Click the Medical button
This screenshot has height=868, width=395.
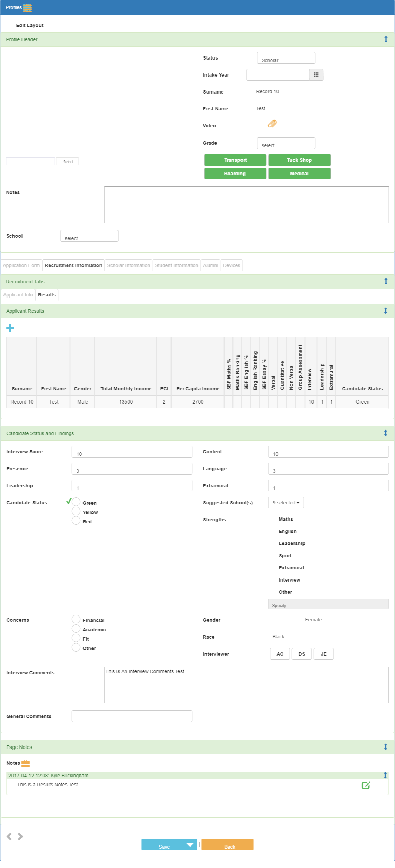click(299, 174)
